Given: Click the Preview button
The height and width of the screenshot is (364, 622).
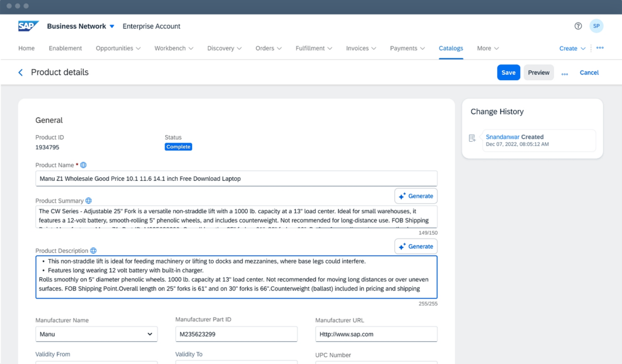Looking at the screenshot, I should pyautogui.click(x=539, y=73).
